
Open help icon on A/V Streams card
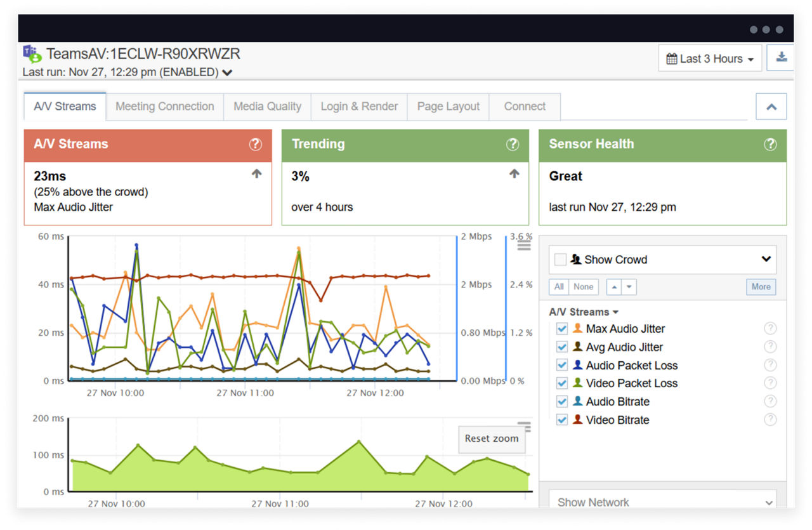coord(255,144)
